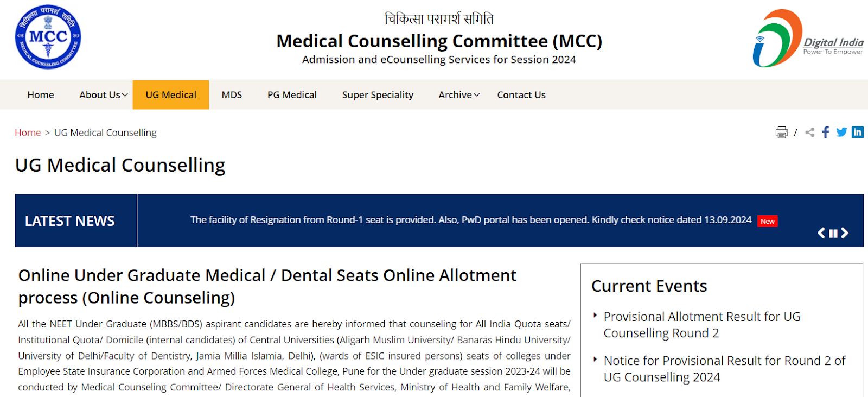This screenshot has height=397, width=868.
Task: Open the Digital India logo
Action: [x=807, y=39]
